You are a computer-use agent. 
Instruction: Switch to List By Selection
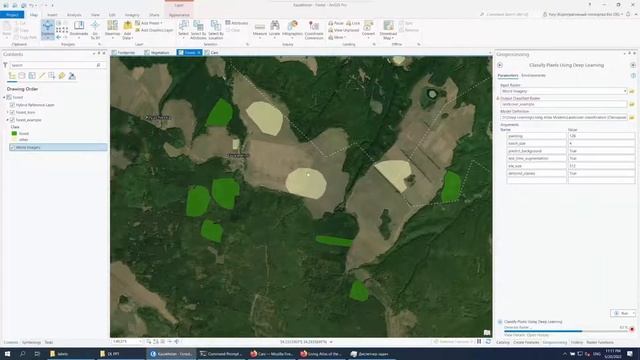[32, 76]
